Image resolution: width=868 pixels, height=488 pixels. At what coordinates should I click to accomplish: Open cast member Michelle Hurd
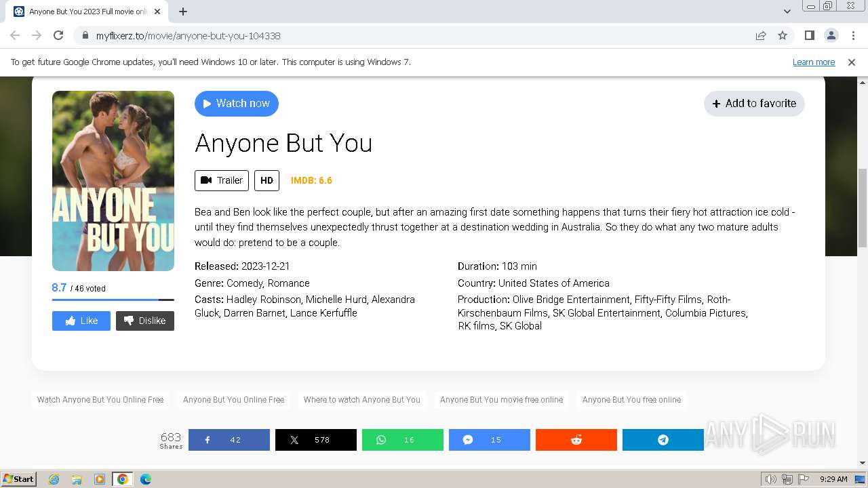point(336,299)
